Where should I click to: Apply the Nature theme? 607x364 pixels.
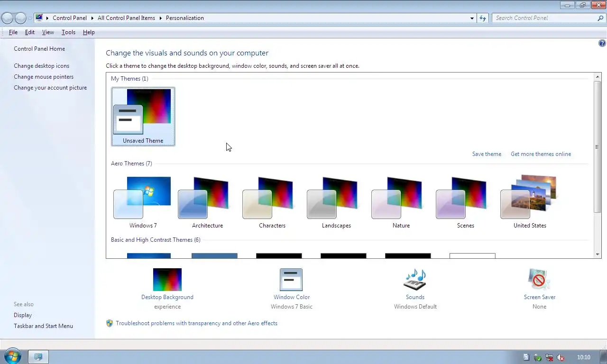click(401, 202)
